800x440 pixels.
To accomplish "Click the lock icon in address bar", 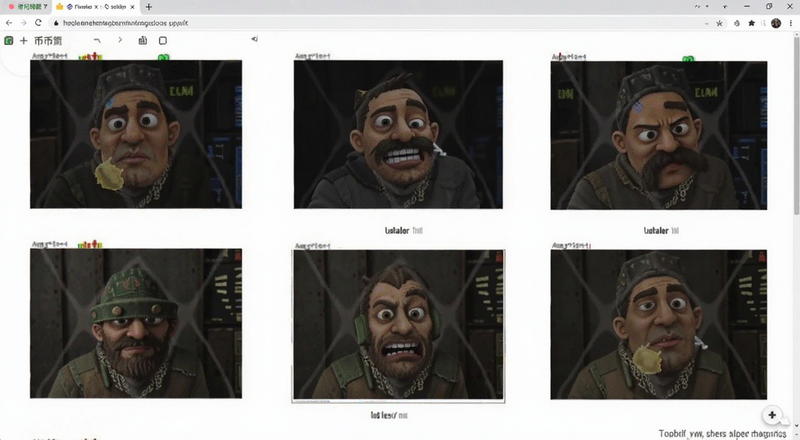I will 56,23.
